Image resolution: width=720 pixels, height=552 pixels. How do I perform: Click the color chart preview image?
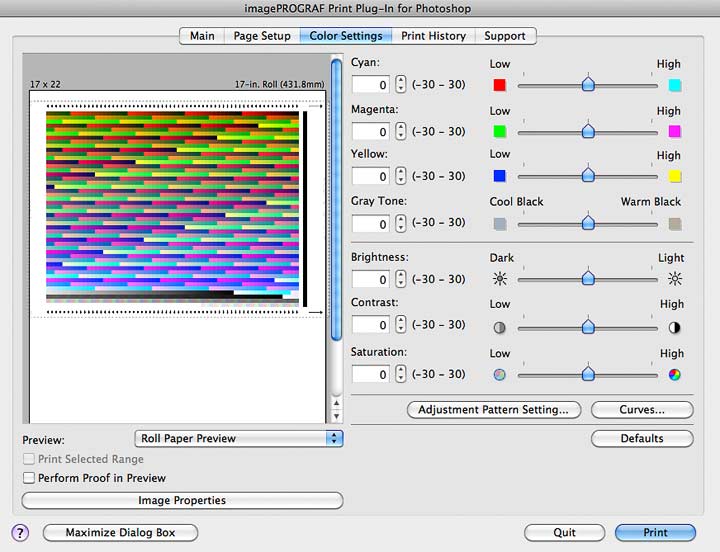point(173,206)
